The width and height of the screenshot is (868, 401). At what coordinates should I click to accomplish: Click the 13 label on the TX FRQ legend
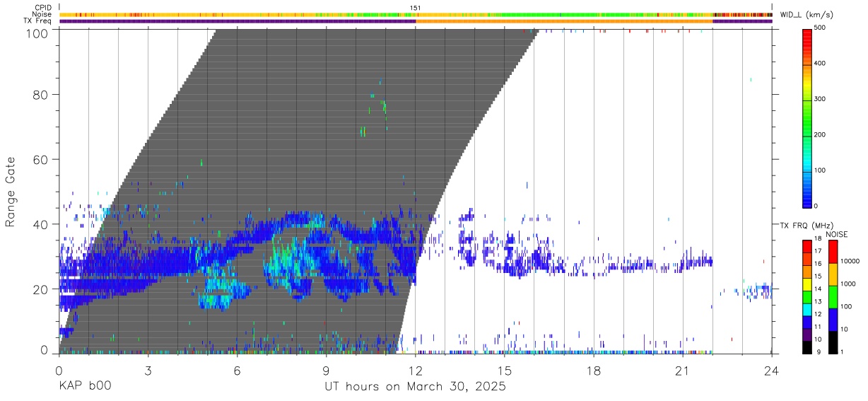click(817, 302)
